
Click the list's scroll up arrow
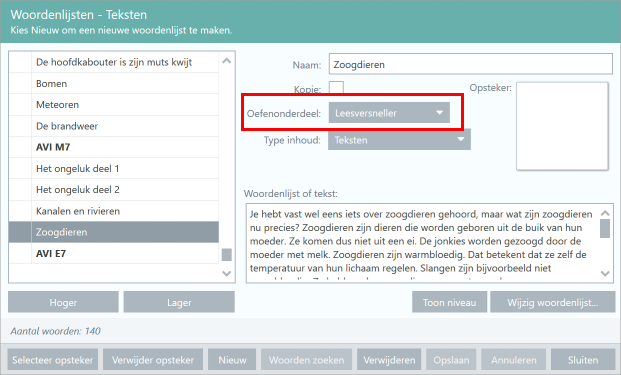pos(227,61)
